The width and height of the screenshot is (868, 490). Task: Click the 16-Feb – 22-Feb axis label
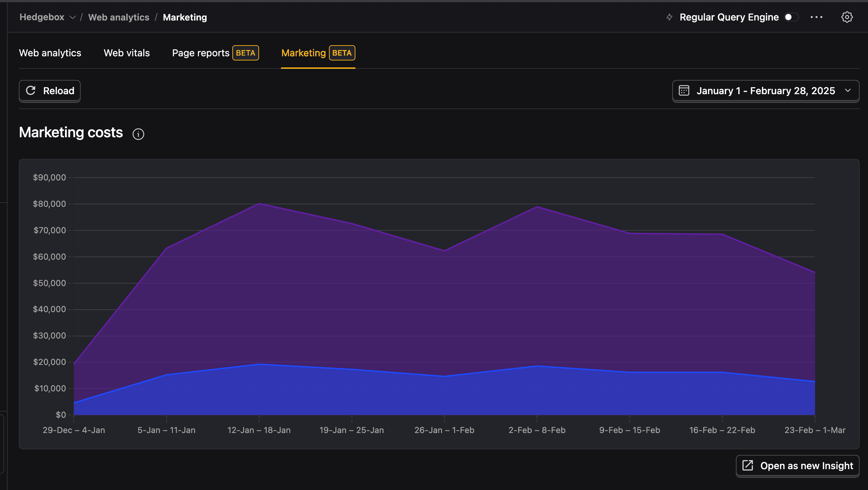pyautogui.click(x=722, y=430)
